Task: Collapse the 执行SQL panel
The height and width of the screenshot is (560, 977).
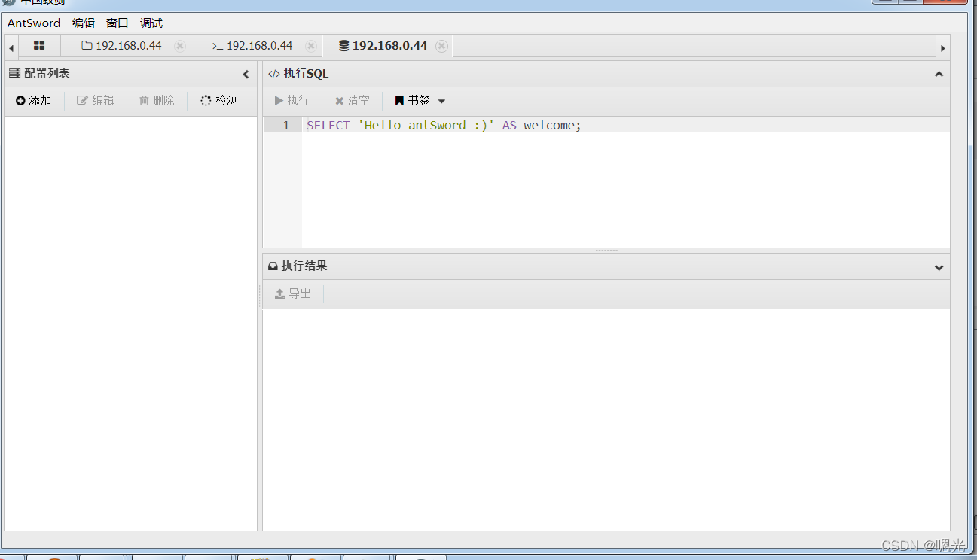Action: point(939,74)
